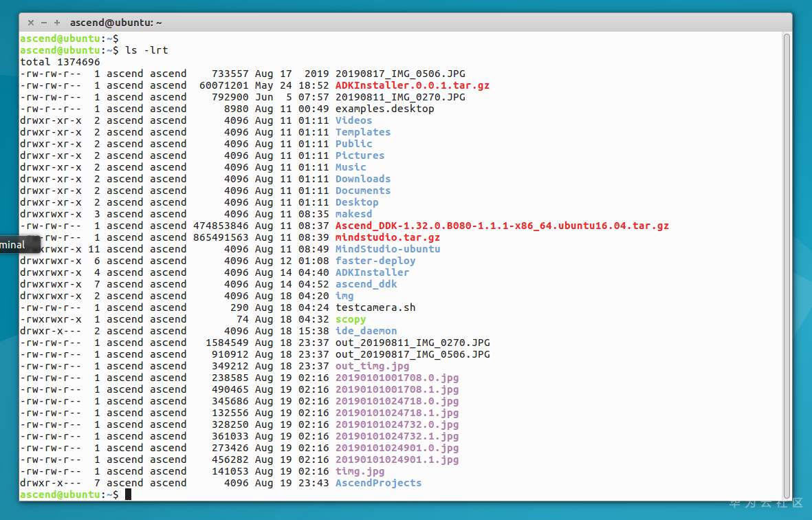The height and width of the screenshot is (520, 812).
Task: Click the terminal cursor at the last prompt
Action: [129, 495]
